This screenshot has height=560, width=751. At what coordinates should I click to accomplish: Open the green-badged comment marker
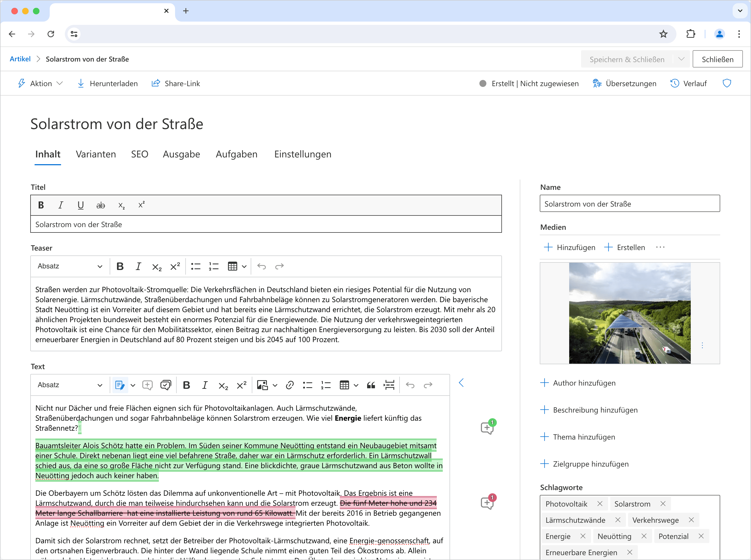point(487,428)
